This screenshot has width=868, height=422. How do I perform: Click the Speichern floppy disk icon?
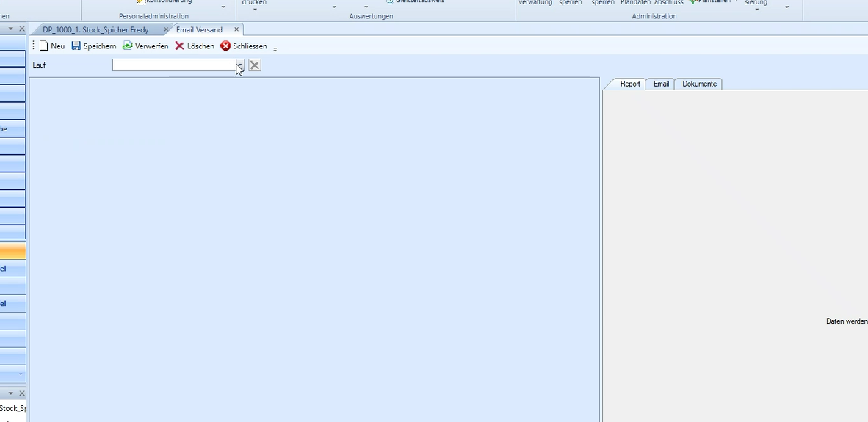[x=76, y=46]
